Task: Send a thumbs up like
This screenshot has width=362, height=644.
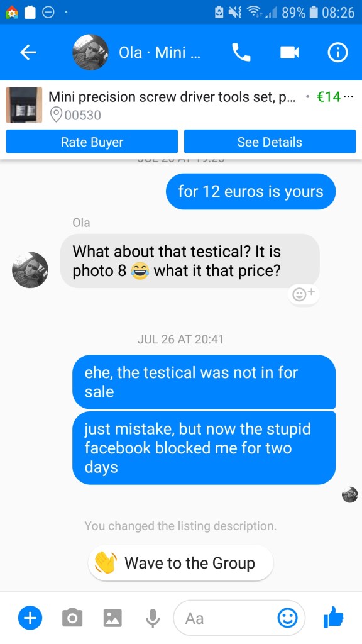Action: pyautogui.click(x=334, y=618)
